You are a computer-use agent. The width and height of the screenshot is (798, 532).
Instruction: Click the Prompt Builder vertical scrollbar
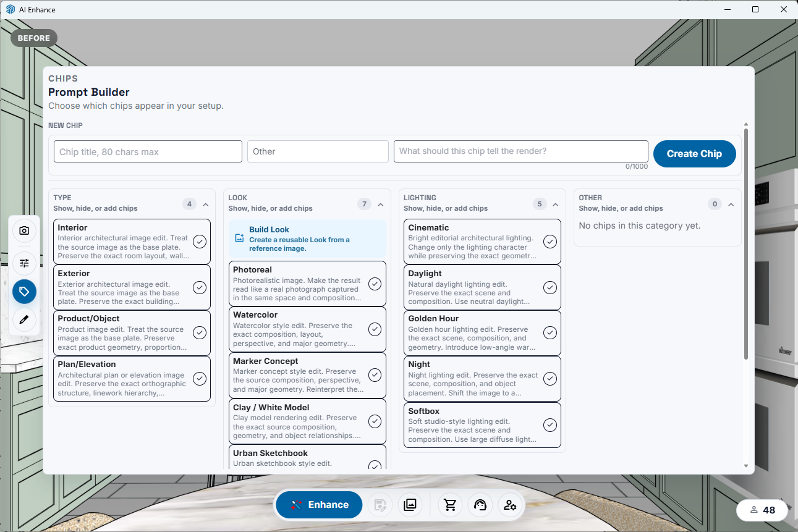pyautogui.click(x=746, y=244)
